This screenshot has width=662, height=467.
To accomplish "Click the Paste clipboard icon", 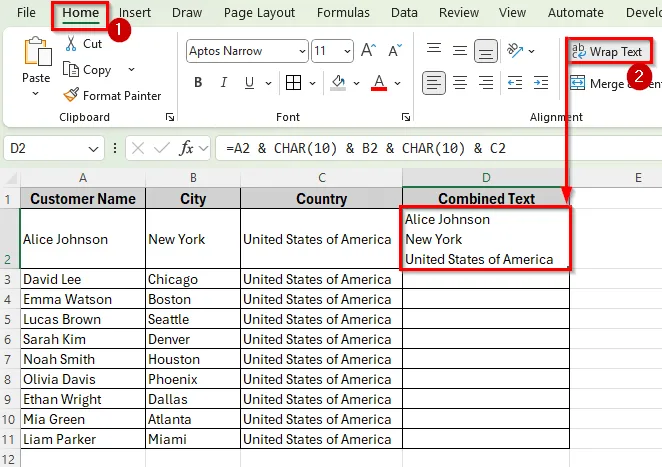I will click(38, 52).
